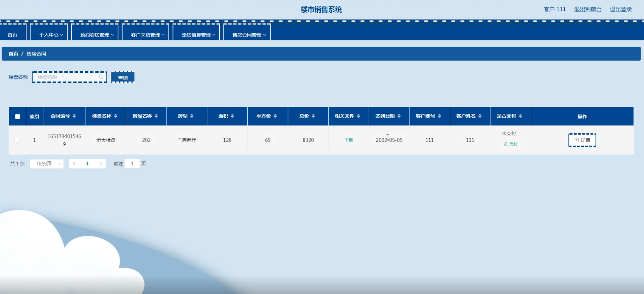Tick the checkbox for row 1
This screenshot has height=294, width=644.
pyautogui.click(x=17, y=140)
